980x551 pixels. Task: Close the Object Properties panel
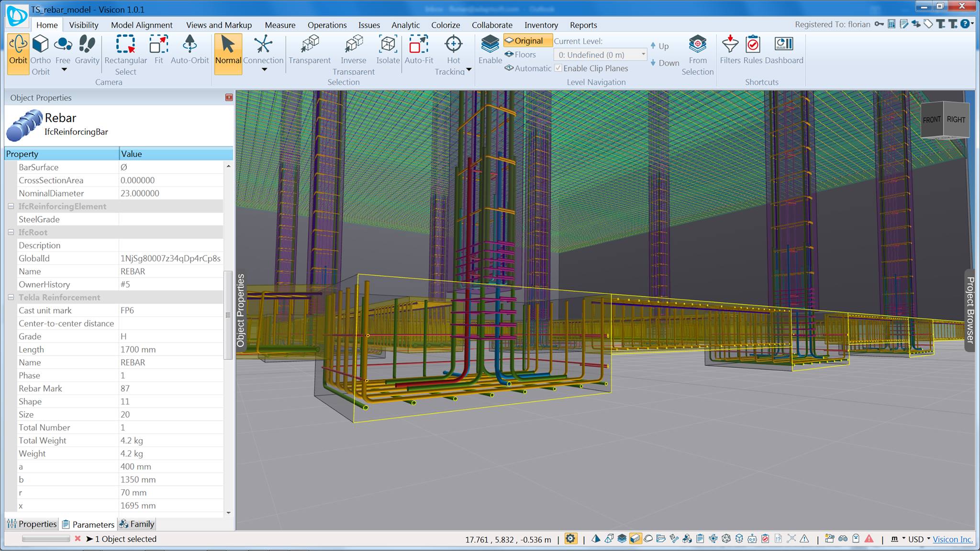[229, 98]
